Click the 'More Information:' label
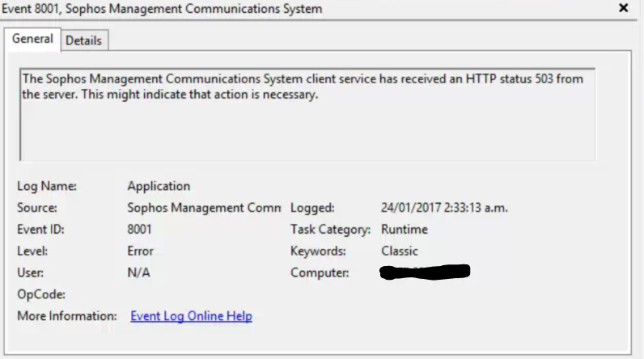Viewport: 644px width, 359px height. pos(67,316)
